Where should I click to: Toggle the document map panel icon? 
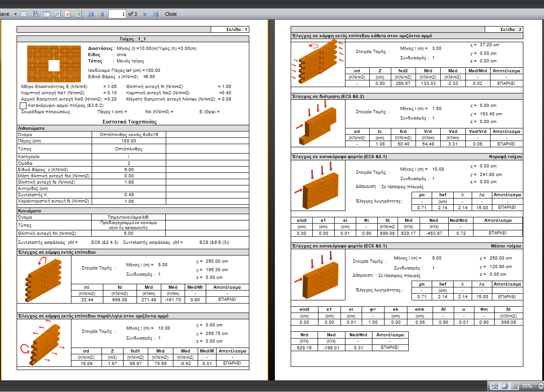pos(46,14)
